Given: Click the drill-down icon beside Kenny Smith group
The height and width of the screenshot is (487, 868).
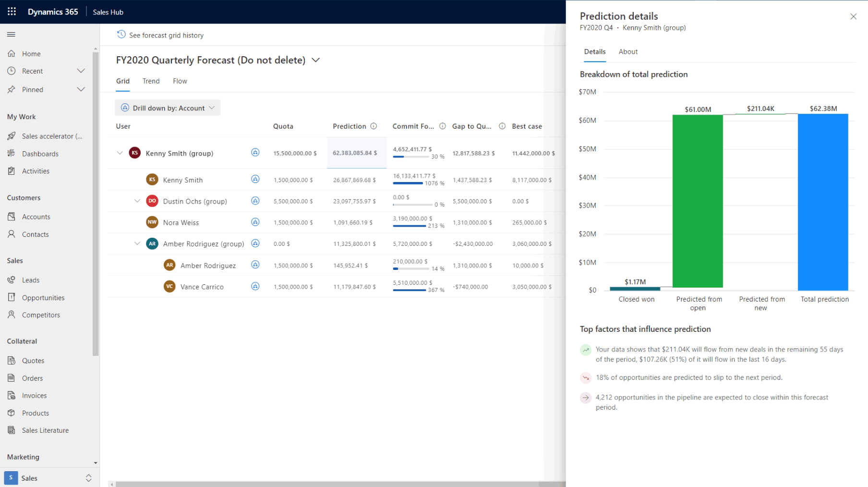Looking at the screenshot, I should click(x=255, y=153).
